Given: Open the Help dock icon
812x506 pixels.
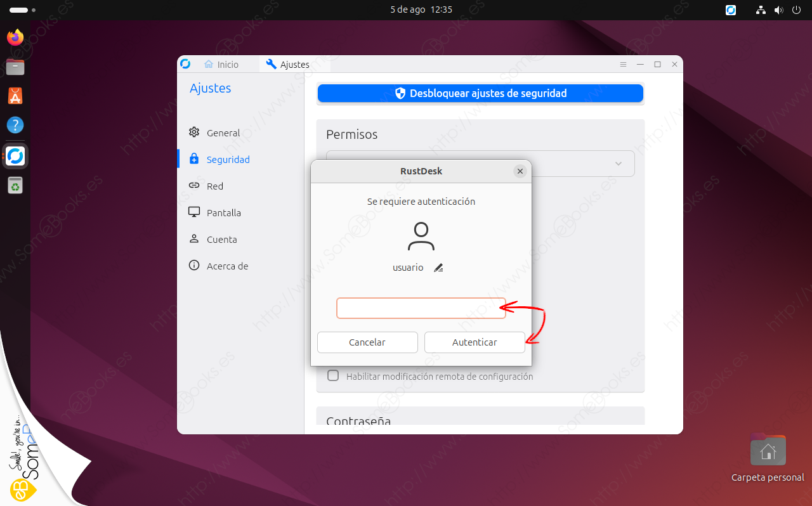Looking at the screenshot, I should tap(15, 125).
